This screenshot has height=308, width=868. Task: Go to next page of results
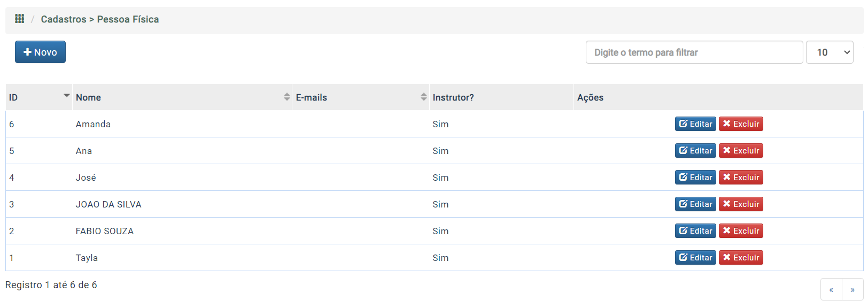pyautogui.click(x=852, y=290)
